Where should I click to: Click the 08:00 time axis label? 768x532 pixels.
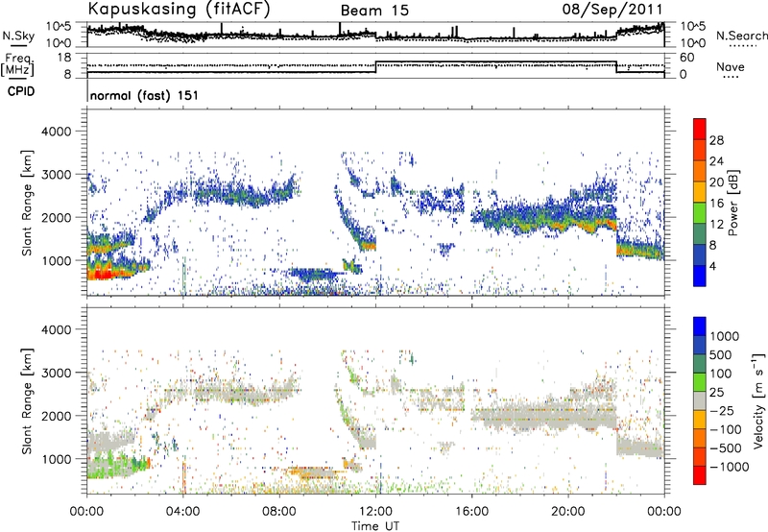pos(279,511)
